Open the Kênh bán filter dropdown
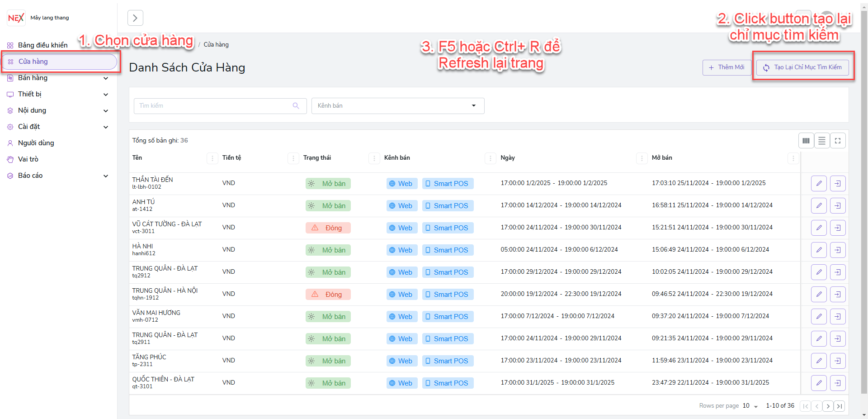The height and width of the screenshot is (419, 868). [398, 106]
